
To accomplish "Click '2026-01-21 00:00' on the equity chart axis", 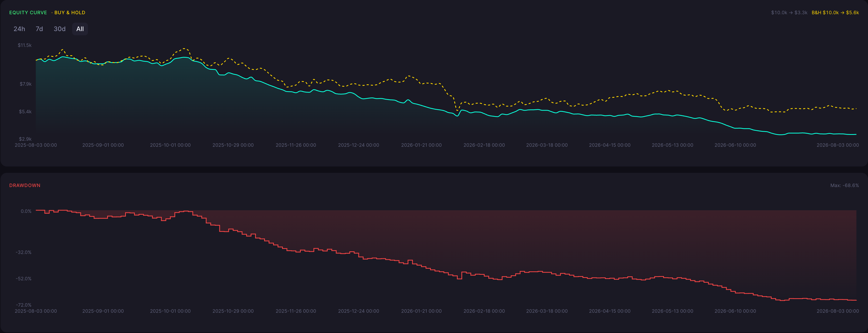I will [x=421, y=145].
